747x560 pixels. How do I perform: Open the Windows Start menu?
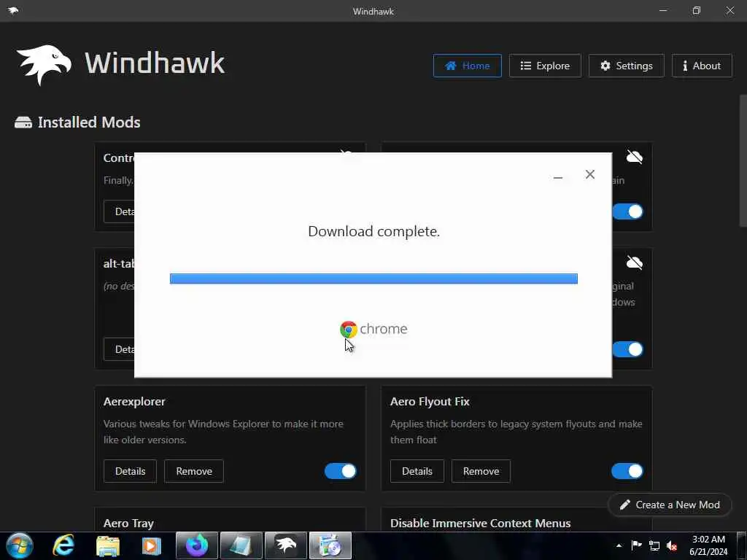(x=20, y=545)
